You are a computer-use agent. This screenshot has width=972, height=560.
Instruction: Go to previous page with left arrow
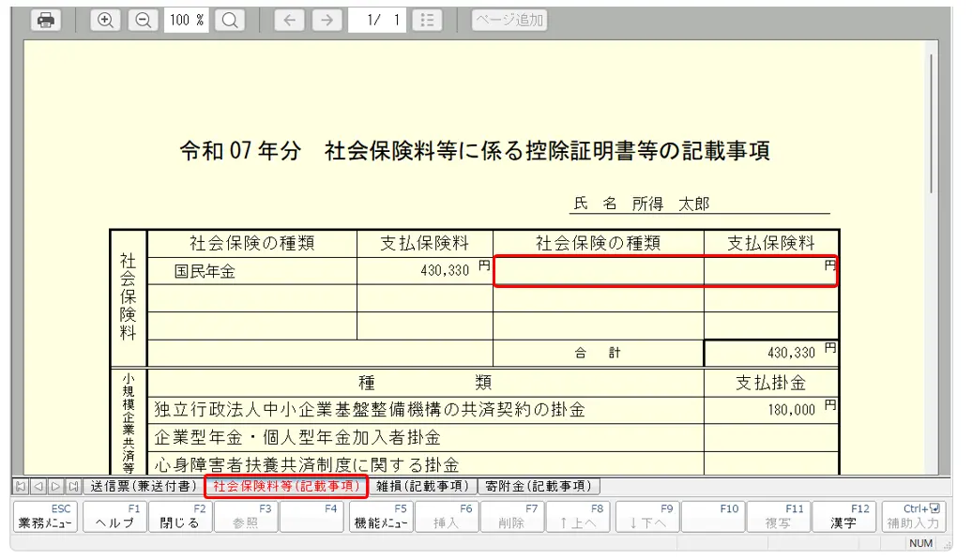click(x=289, y=21)
